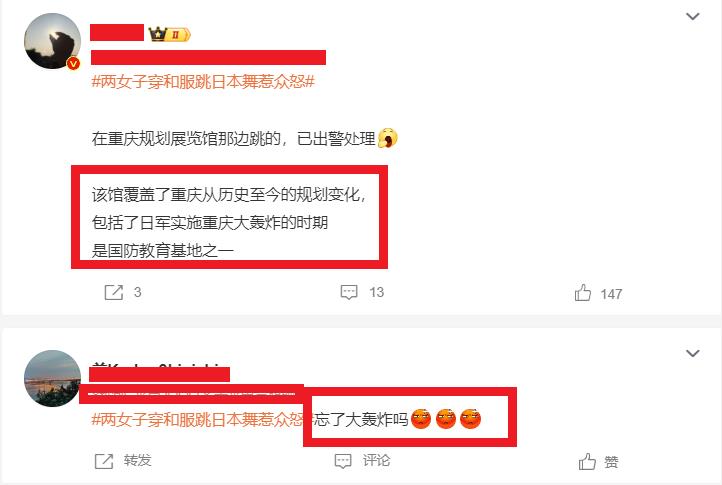View the second poster's sunset avatar
722x485 pixels.
52,378
